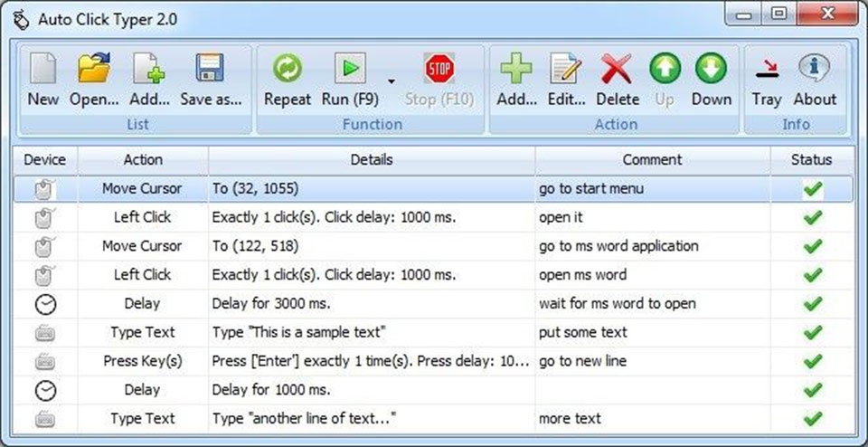Select the 'open it' comment row
868x447 pixels.
[x=433, y=217]
